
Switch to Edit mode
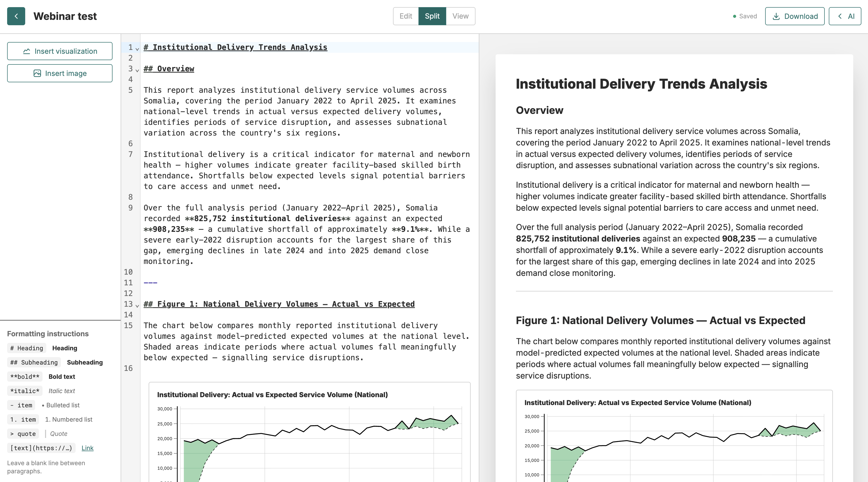point(406,16)
